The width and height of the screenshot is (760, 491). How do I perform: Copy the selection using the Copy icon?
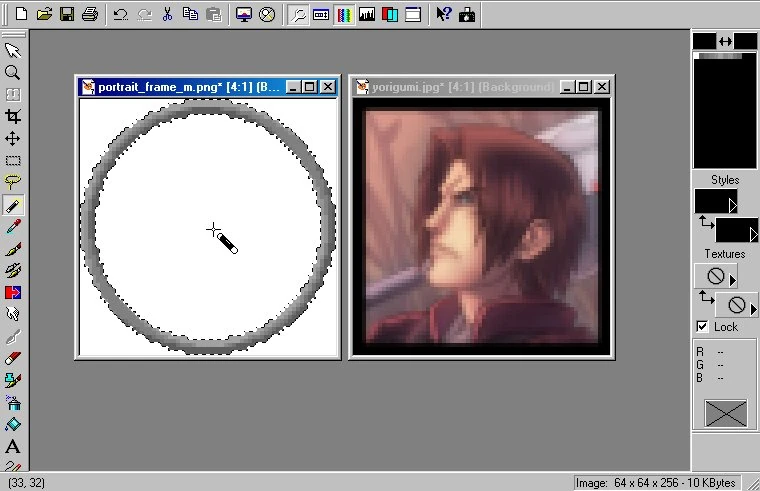(190, 14)
